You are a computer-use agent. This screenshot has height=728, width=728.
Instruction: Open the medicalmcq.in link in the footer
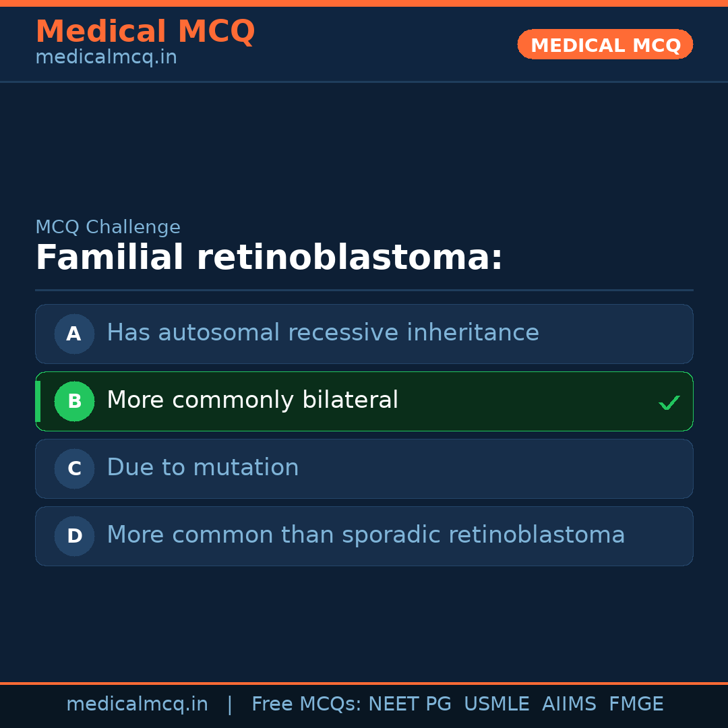click(x=137, y=704)
